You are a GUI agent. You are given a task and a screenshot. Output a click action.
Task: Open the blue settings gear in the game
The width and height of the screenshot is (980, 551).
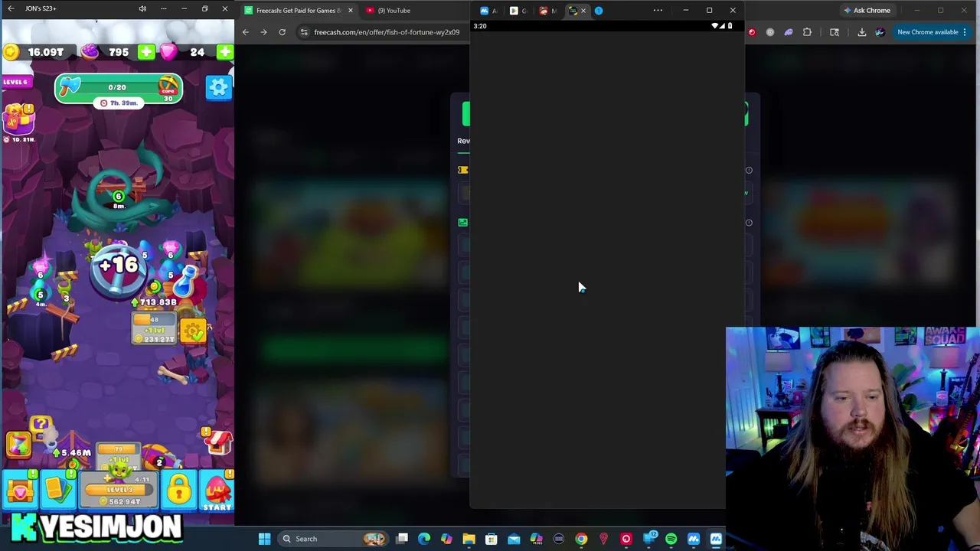tap(218, 87)
